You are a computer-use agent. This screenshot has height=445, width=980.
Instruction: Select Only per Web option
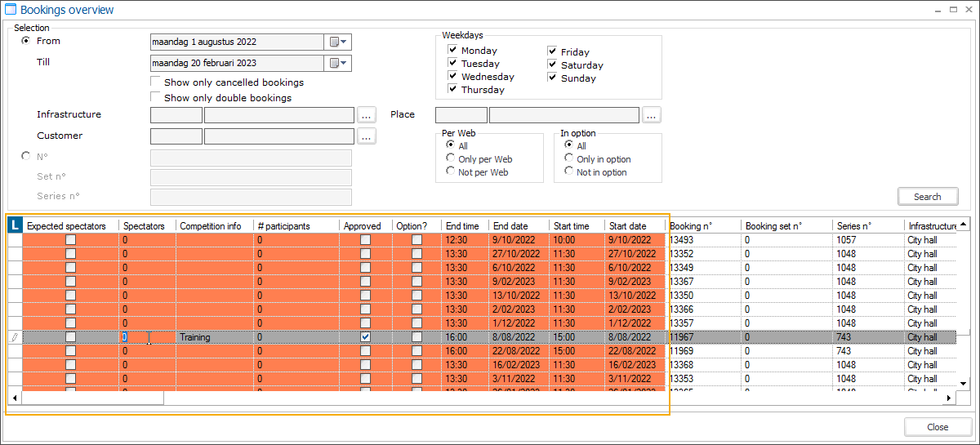click(x=450, y=159)
